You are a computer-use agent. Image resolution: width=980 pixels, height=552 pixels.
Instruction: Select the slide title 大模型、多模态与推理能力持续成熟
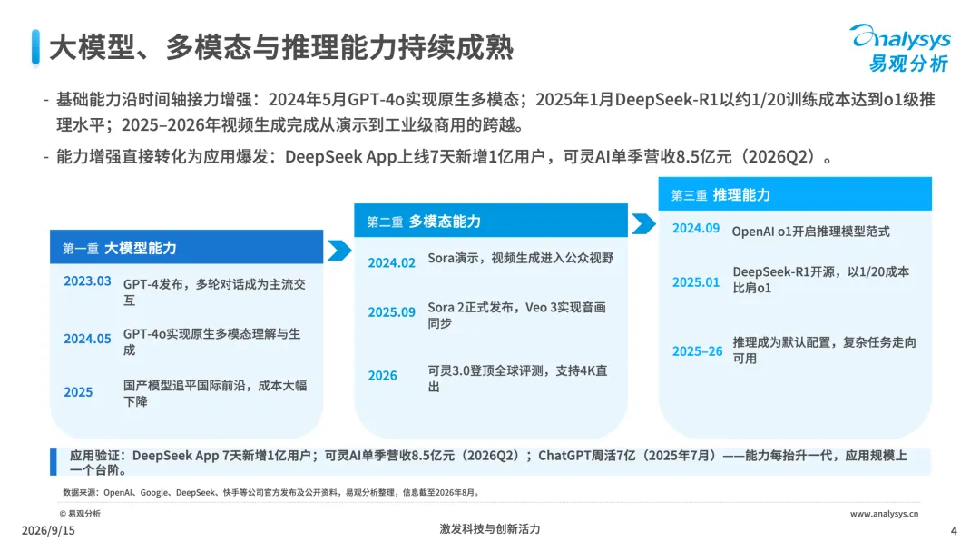(x=280, y=47)
